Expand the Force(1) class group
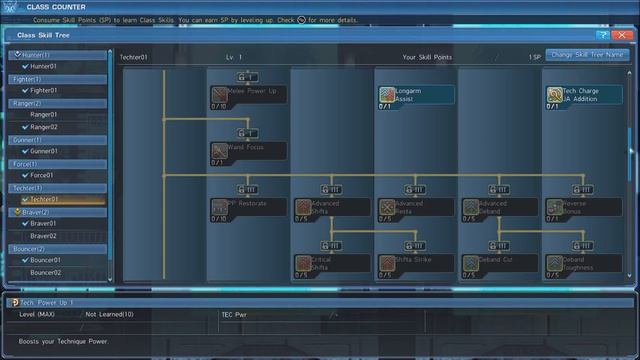The image size is (640, 360). point(58,164)
